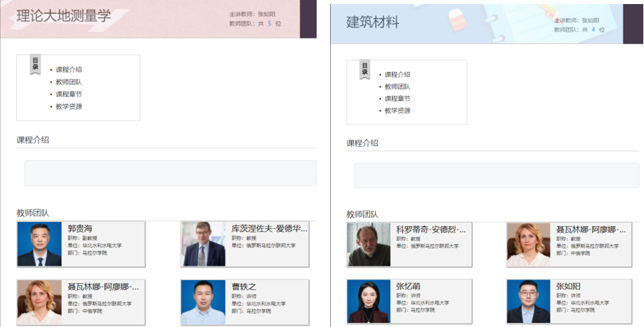The image size is (644, 327).
Task: Open 教学资源 link in 理论大地测量学 contents
Action: click(x=69, y=106)
